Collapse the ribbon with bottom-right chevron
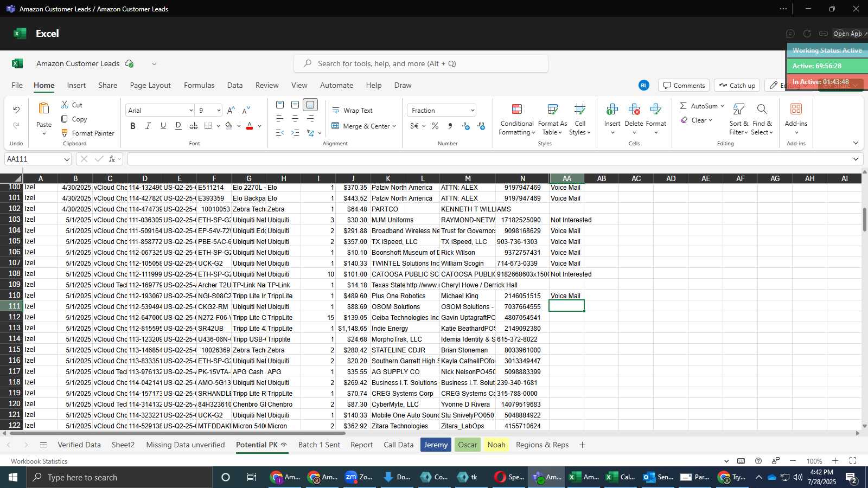This screenshot has height=488, width=868. (x=856, y=143)
